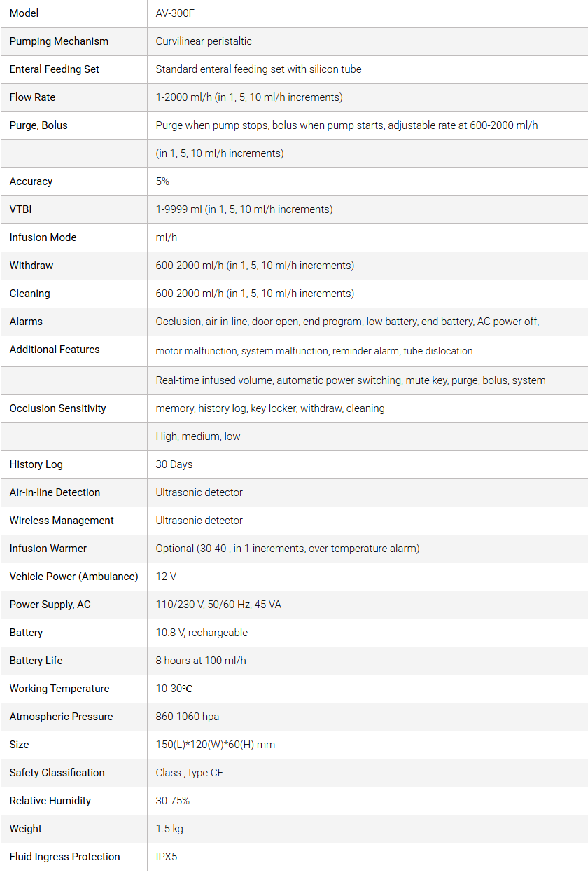Click the Wireless Management label
Image resolution: width=588 pixels, height=875 pixels.
(62, 521)
